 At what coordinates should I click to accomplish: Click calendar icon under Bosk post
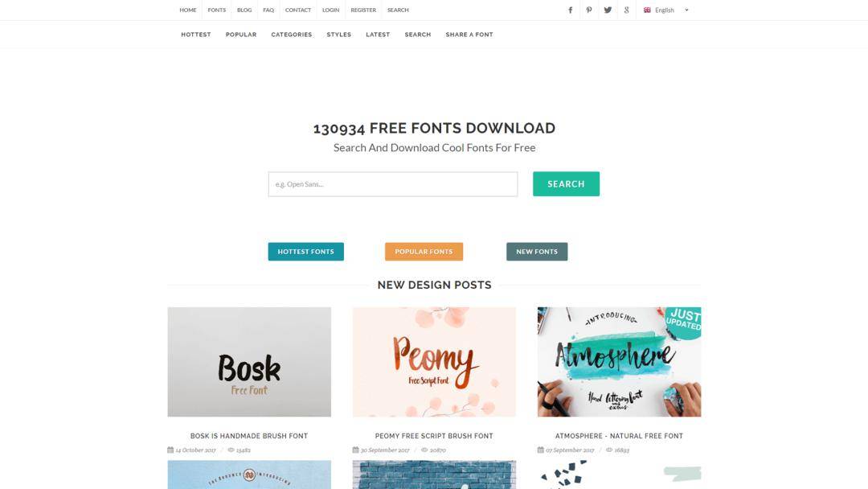(170, 450)
